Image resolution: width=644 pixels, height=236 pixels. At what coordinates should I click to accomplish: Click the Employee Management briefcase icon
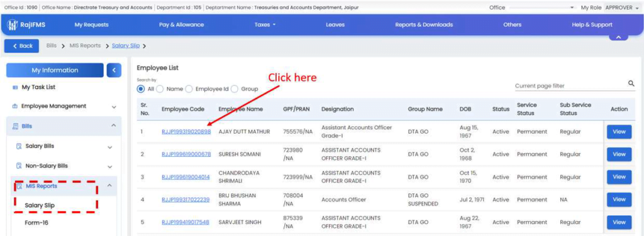click(15, 106)
